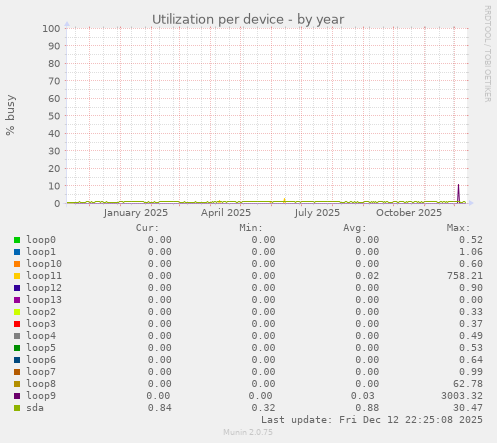Click the April 2025 axis label
The image size is (497, 443).
226,213
